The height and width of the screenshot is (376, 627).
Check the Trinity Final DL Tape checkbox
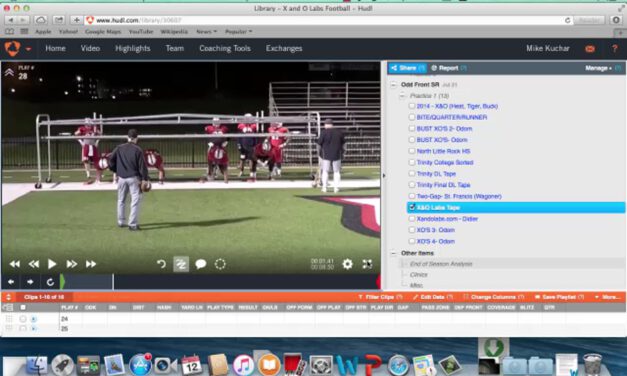[411, 185]
